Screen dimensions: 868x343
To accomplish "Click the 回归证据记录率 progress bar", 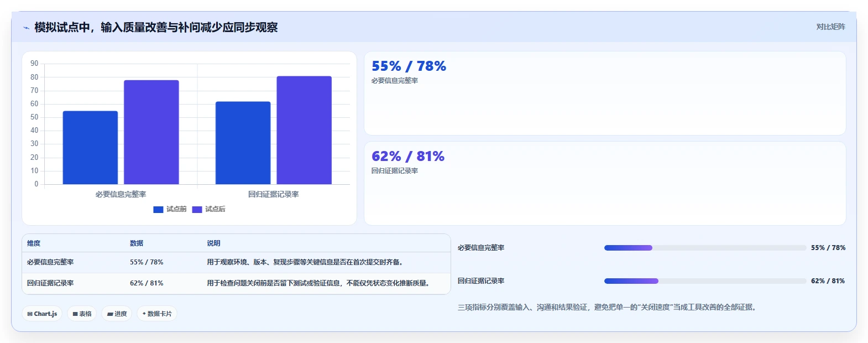I will 705,281.
